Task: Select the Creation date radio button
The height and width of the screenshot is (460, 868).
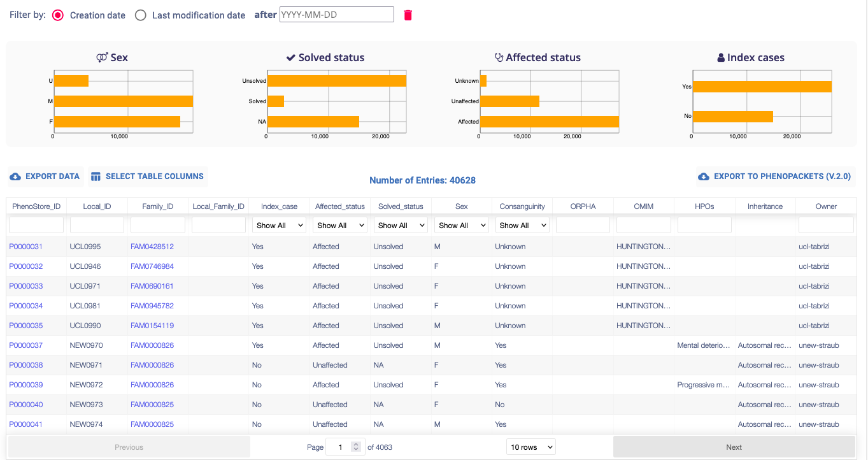Action: click(x=58, y=15)
